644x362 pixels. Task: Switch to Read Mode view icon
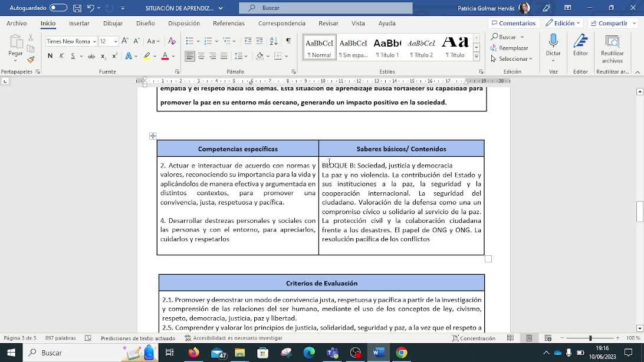click(x=510, y=338)
